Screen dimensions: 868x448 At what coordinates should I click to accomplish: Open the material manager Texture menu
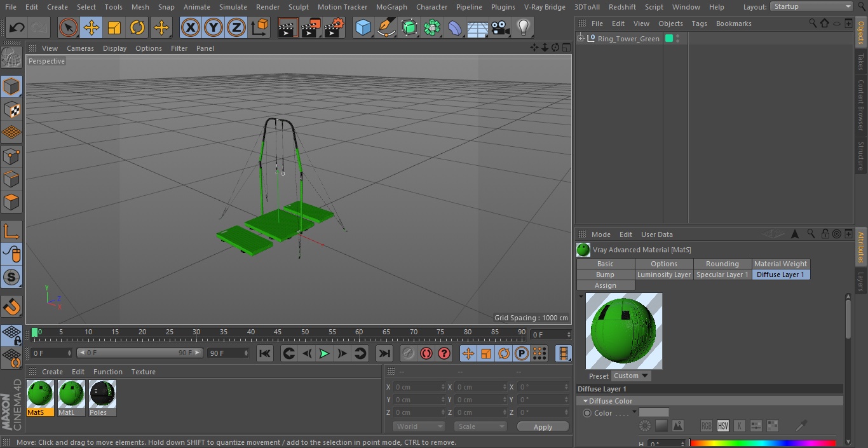[x=143, y=372]
